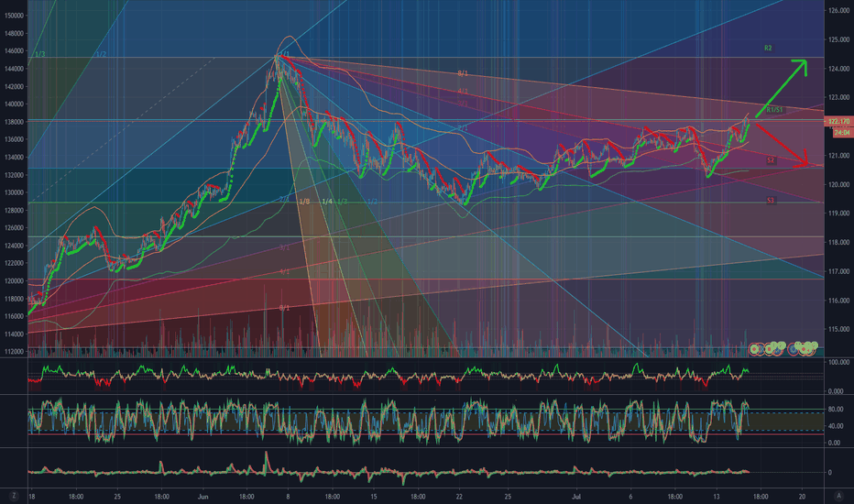The height and width of the screenshot is (504, 854).
Task: Click the 20 date label on time axis
Action: point(802,497)
